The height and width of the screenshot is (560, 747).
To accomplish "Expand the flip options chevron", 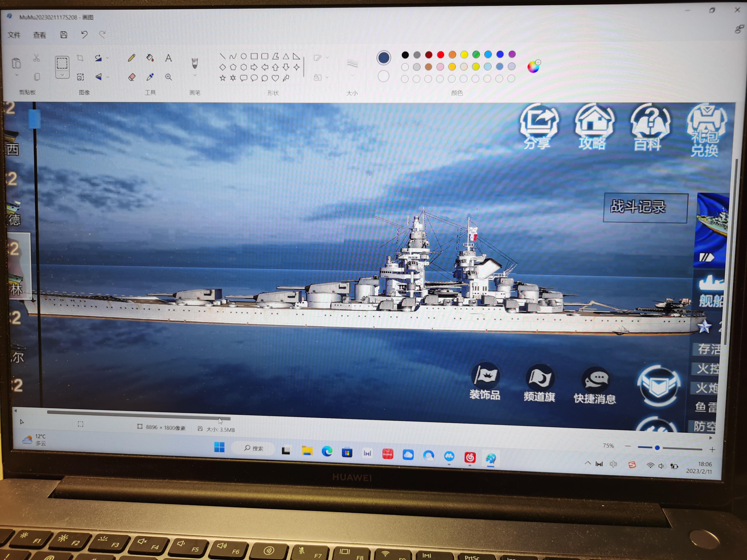I will [x=107, y=77].
